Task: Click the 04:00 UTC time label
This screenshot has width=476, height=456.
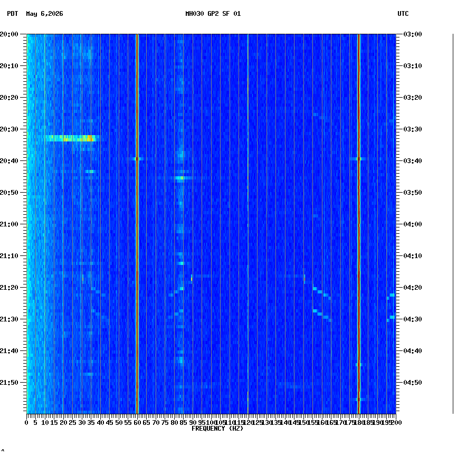Action: 413,224
